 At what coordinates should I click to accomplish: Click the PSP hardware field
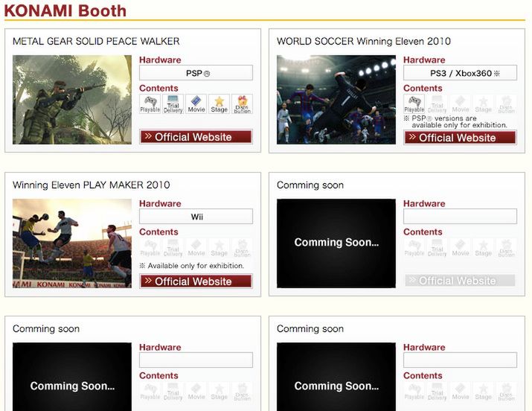196,73
